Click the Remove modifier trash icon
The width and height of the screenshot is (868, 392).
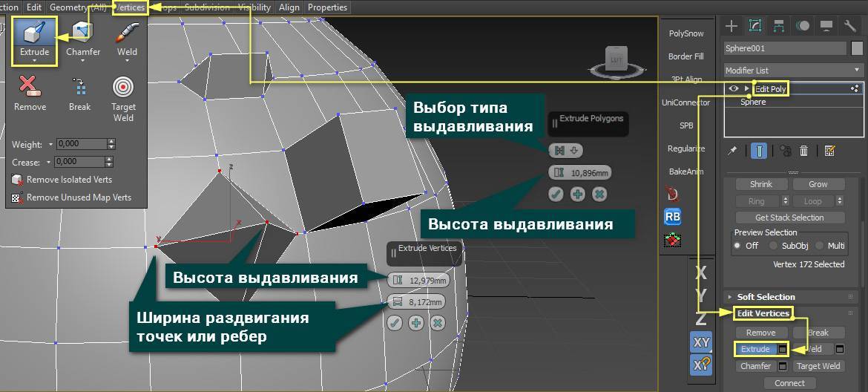point(804,151)
